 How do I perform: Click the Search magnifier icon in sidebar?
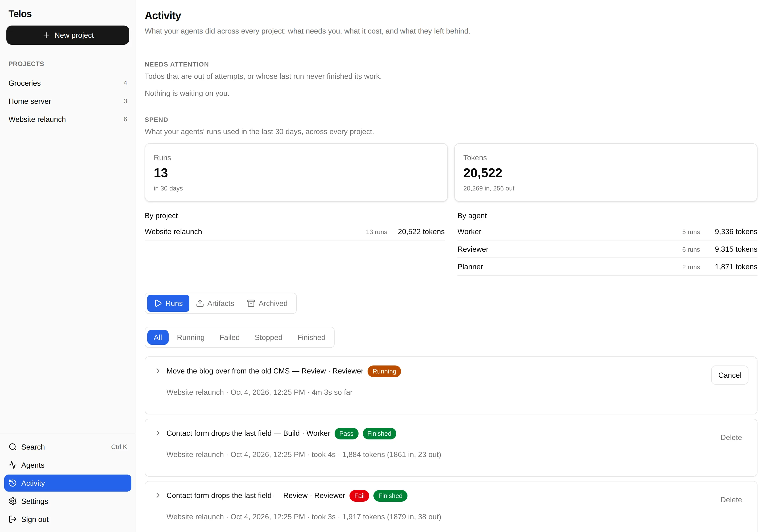(x=13, y=447)
